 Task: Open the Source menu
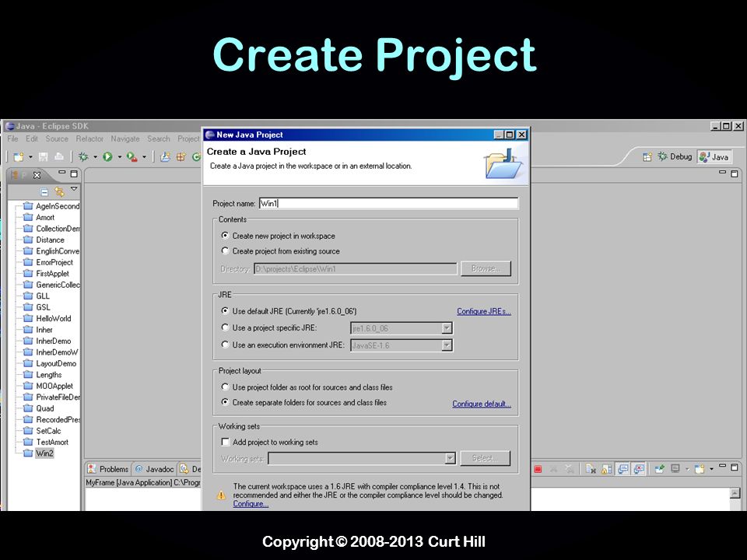(x=57, y=138)
